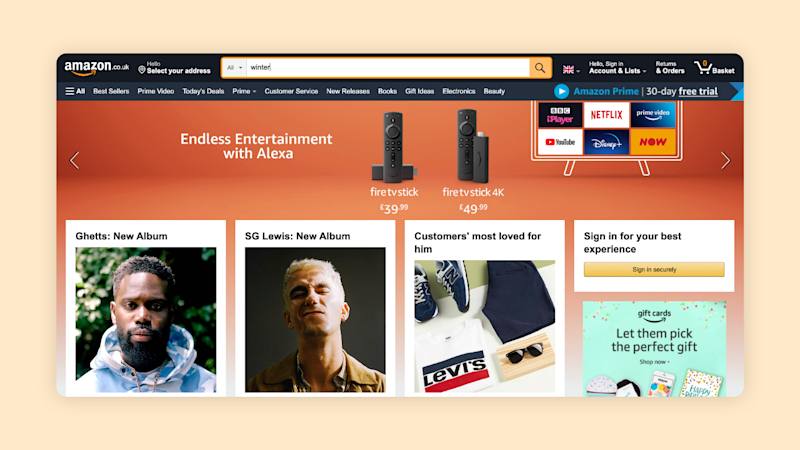800x450 pixels.
Task: Click the search field containing winter
Action: (x=388, y=68)
